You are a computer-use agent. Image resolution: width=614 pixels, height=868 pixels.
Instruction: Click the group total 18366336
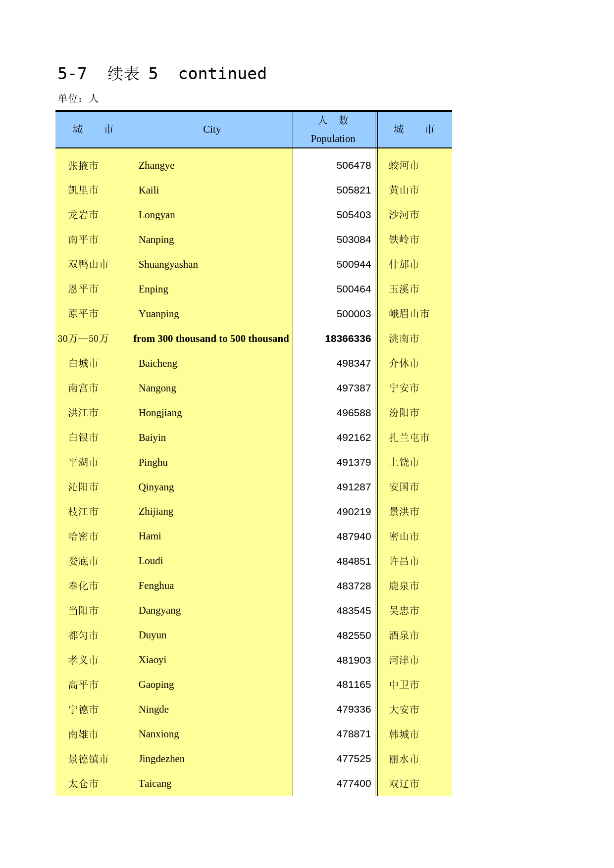tap(348, 338)
